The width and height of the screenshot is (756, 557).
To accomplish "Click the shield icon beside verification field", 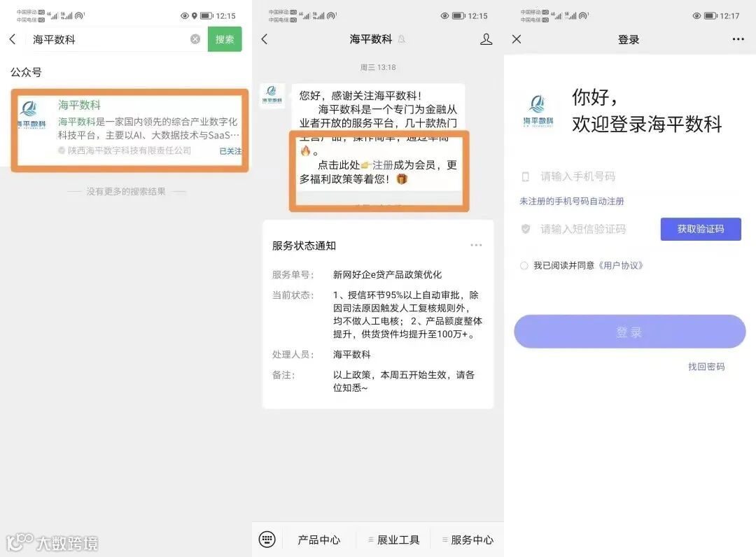I will pyautogui.click(x=526, y=229).
